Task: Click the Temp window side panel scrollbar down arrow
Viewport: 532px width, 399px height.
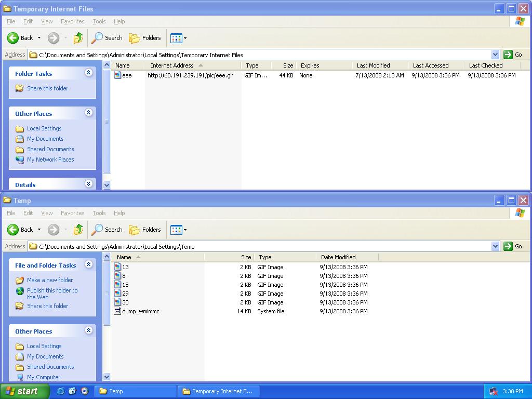Action: (x=107, y=377)
